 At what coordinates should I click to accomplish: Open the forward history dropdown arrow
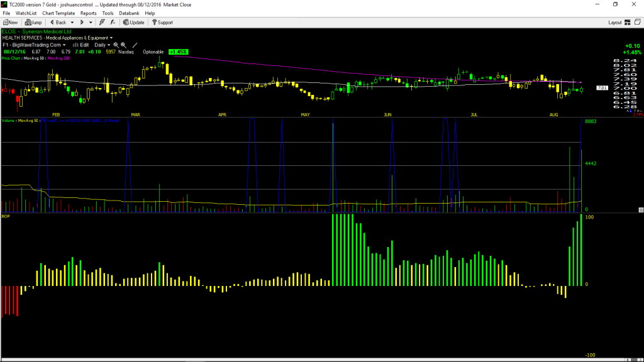coord(91,23)
